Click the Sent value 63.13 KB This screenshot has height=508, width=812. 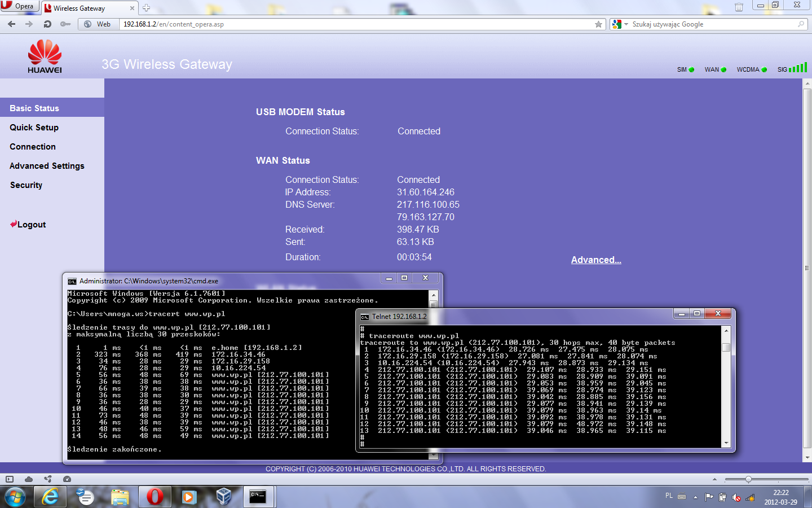tap(416, 242)
